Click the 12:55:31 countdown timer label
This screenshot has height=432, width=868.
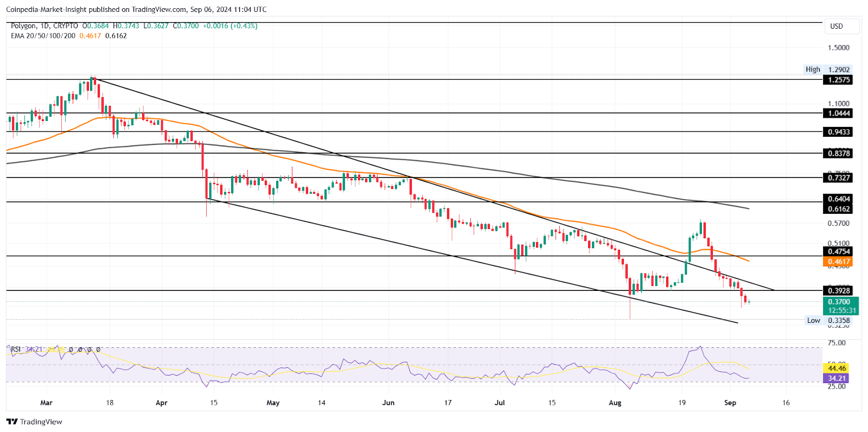(x=841, y=311)
